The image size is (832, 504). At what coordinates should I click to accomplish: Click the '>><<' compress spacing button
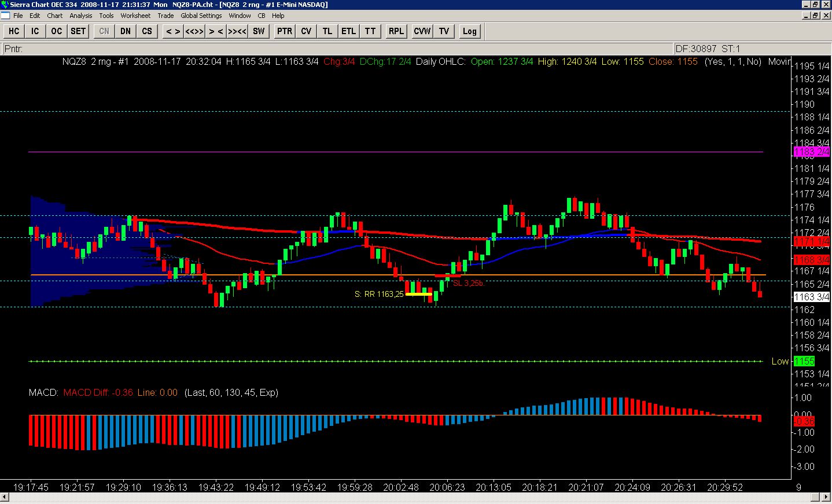(237, 31)
